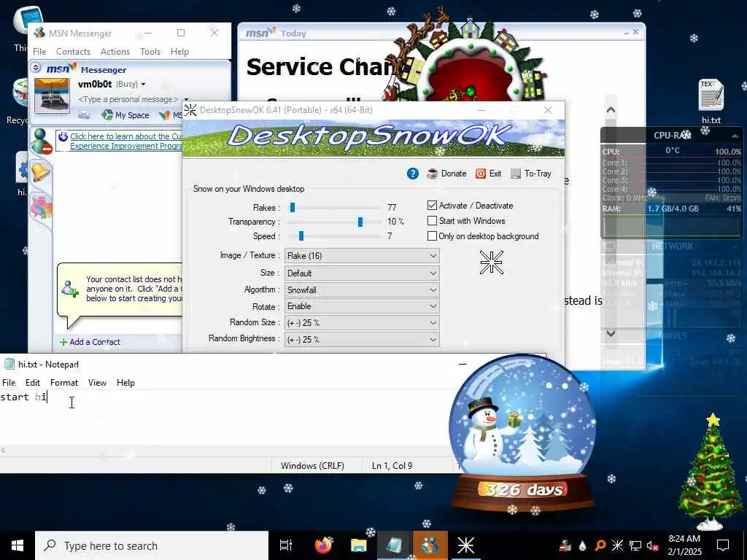Launch Firefox from the taskbar
Viewport: 747px width, 560px height.
(323, 545)
